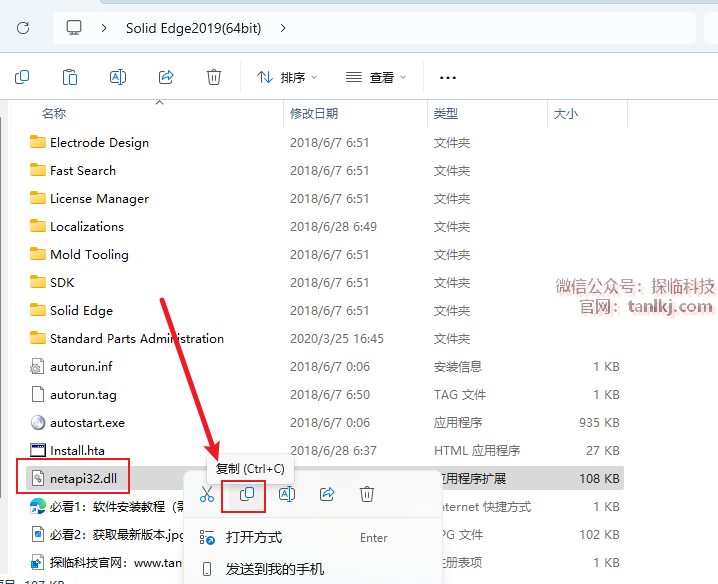Click Delete icon in context menu
The width and height of the screenshot is (718, 584).
pos(367,494)
